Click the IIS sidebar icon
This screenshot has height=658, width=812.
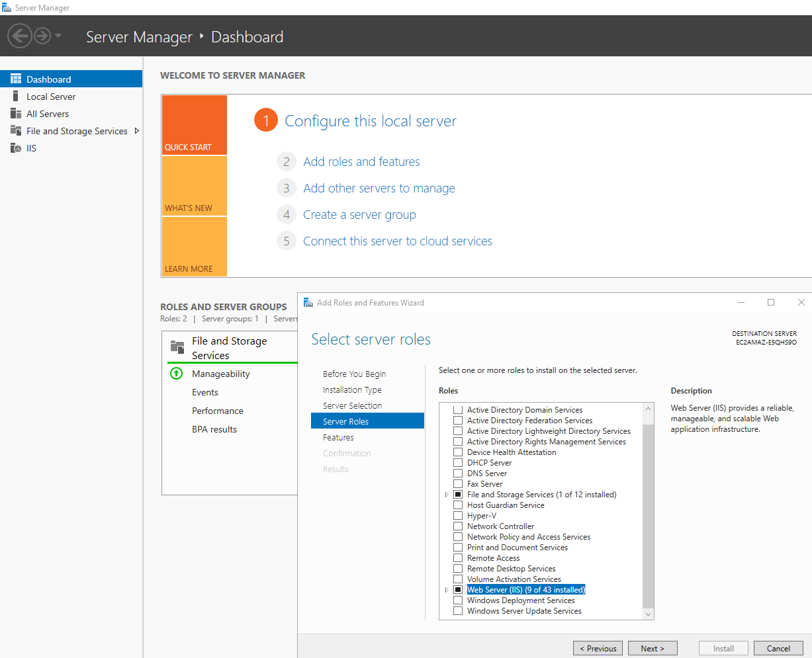[x=16, y=148]
